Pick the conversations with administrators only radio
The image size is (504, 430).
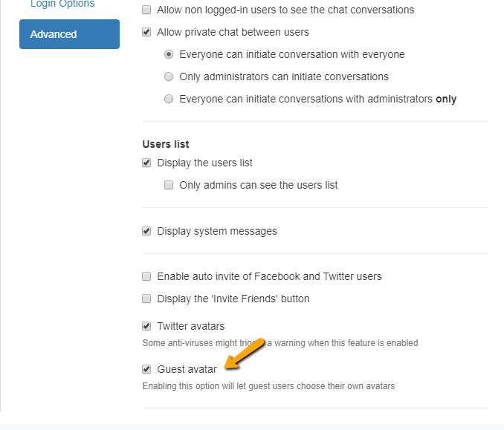click(x=169, y=99)
